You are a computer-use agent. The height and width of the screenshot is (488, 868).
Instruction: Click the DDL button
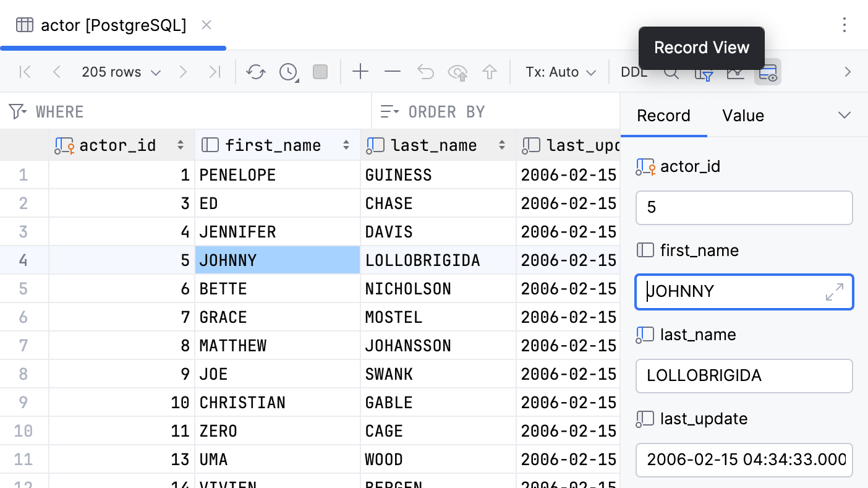tap(634, 72)
